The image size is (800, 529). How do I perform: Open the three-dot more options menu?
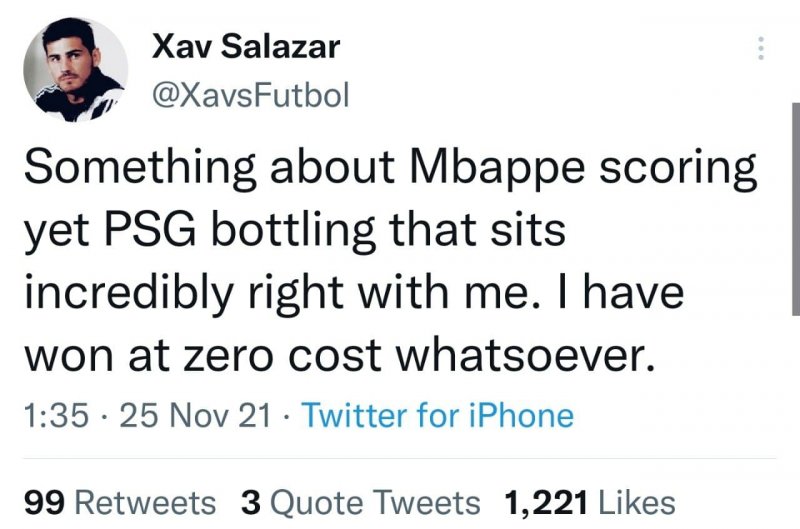pyautogui.click(x=761, y=48)
